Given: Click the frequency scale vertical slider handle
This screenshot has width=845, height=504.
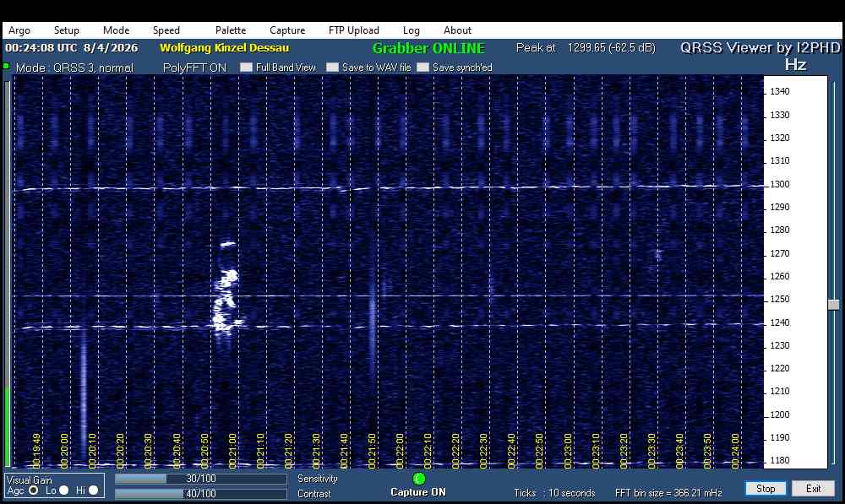Looking at the screenshot, I should 834,305.
